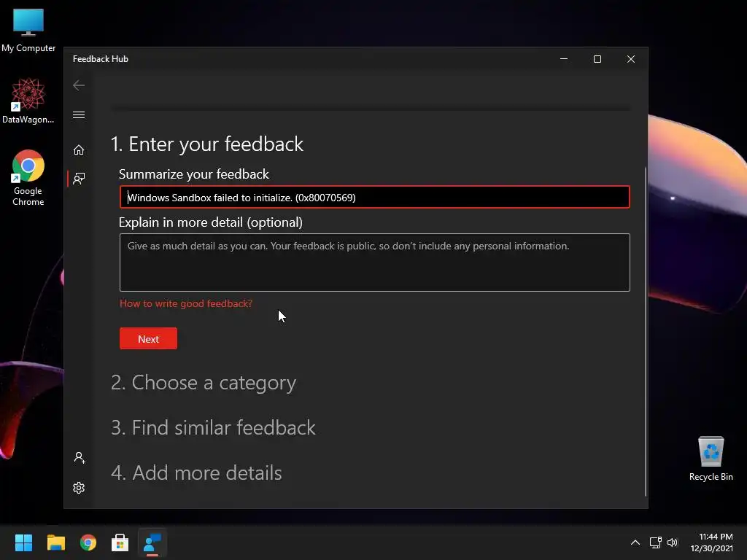Go back using the Feedback Hub arrow
Viewport: 747px width, 560px height.
pos(79,85)
